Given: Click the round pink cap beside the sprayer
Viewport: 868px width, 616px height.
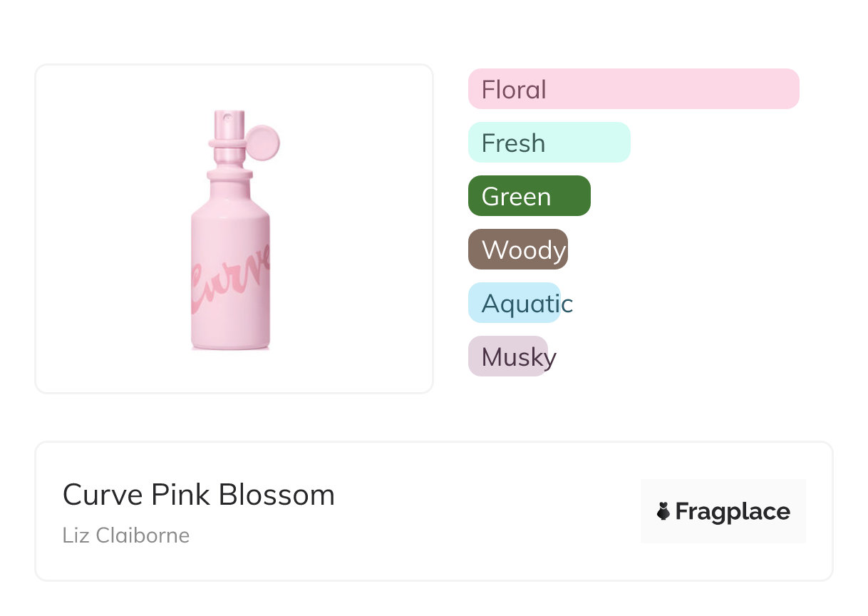Looking at the screenshot, I should 262,142.
